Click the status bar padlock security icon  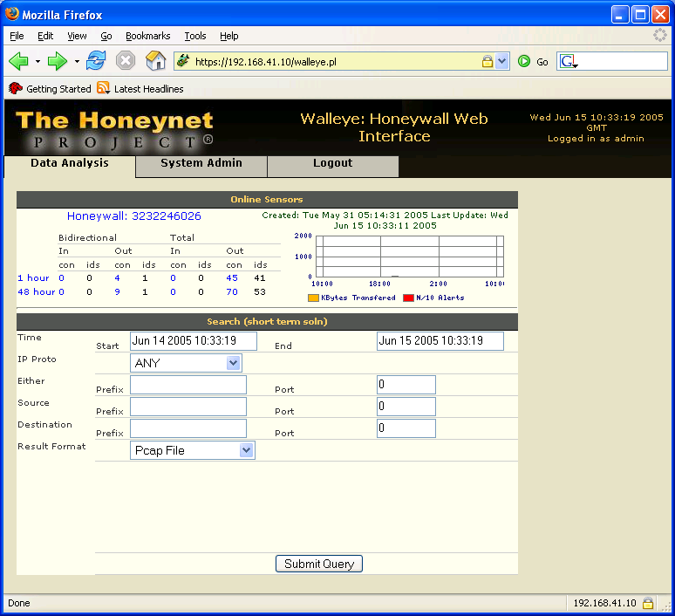648,603
